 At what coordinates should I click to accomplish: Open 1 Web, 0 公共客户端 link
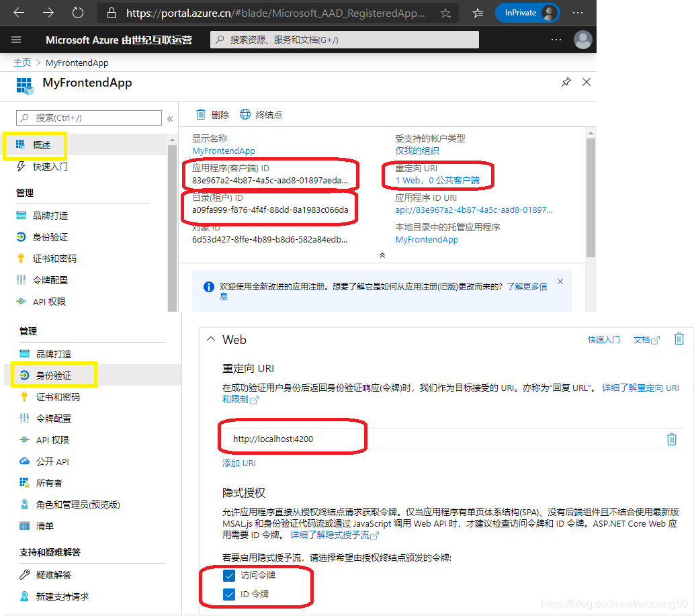point(437,181)
